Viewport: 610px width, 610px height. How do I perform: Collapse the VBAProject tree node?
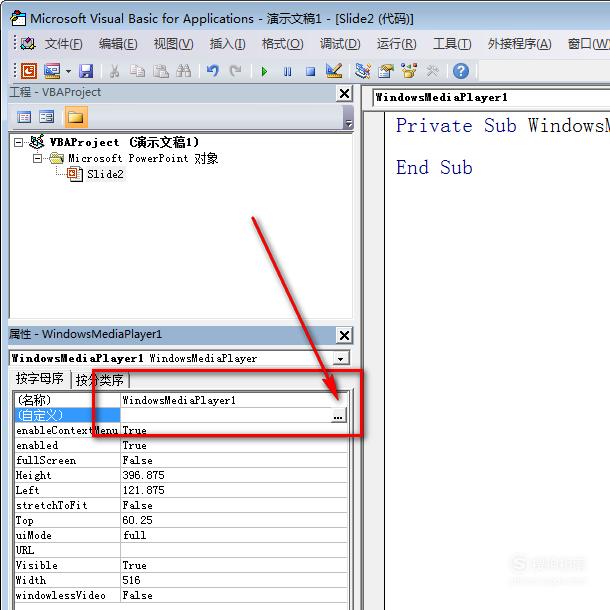point(18,143)
